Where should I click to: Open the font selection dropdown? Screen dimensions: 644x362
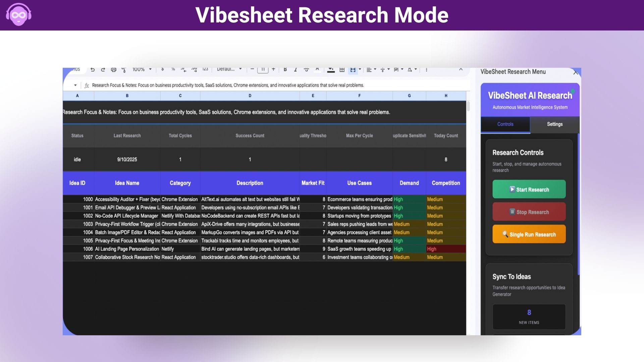coord(229,69)
